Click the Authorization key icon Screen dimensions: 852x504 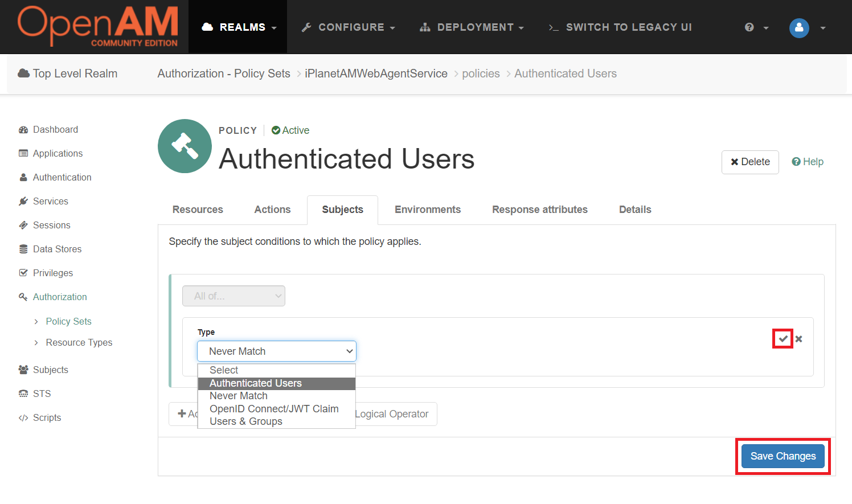pos(23,297)
